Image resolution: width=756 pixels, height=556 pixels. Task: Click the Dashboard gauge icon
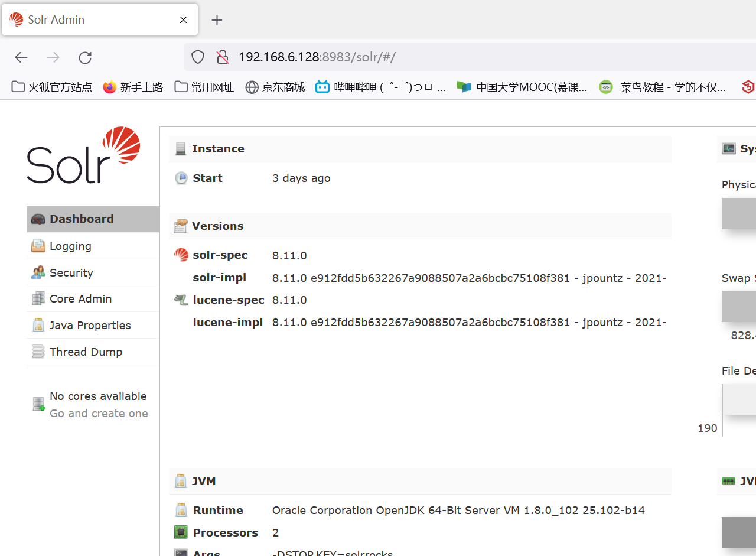coord(38,219)
